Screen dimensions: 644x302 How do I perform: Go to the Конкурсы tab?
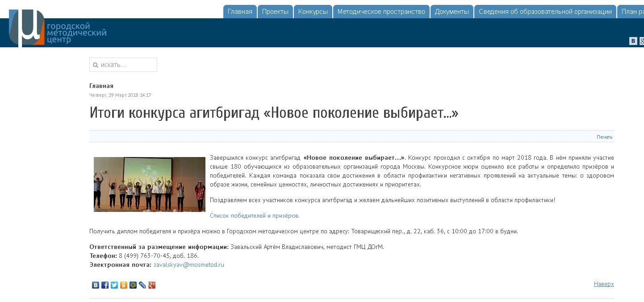tap(313, 12)
